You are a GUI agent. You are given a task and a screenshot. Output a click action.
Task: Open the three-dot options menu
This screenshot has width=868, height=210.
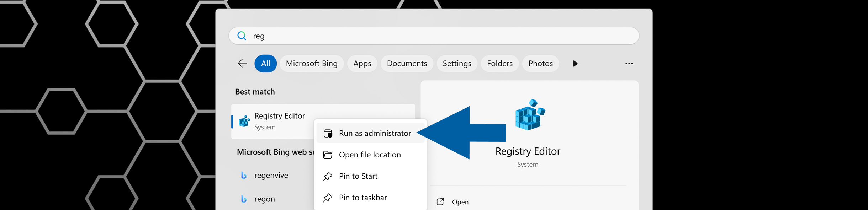coord(629,64)
